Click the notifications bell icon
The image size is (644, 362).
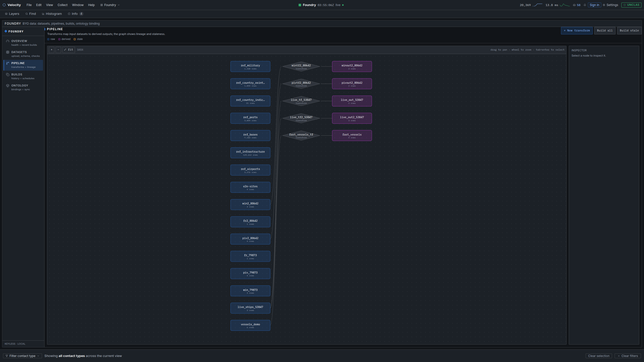point(585,5)
